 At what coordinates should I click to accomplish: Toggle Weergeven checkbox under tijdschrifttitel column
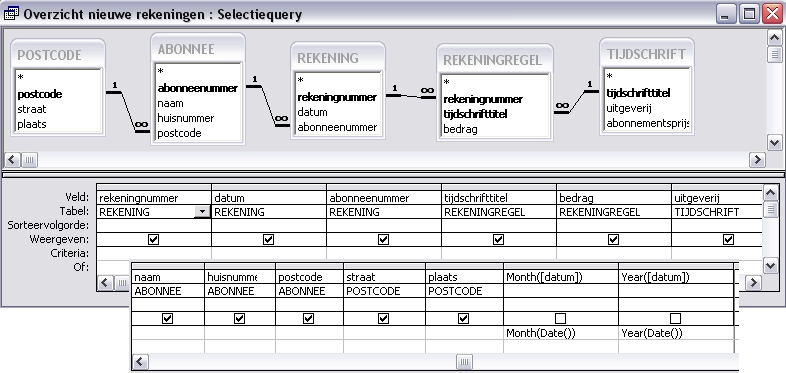(x=498, y=240)
